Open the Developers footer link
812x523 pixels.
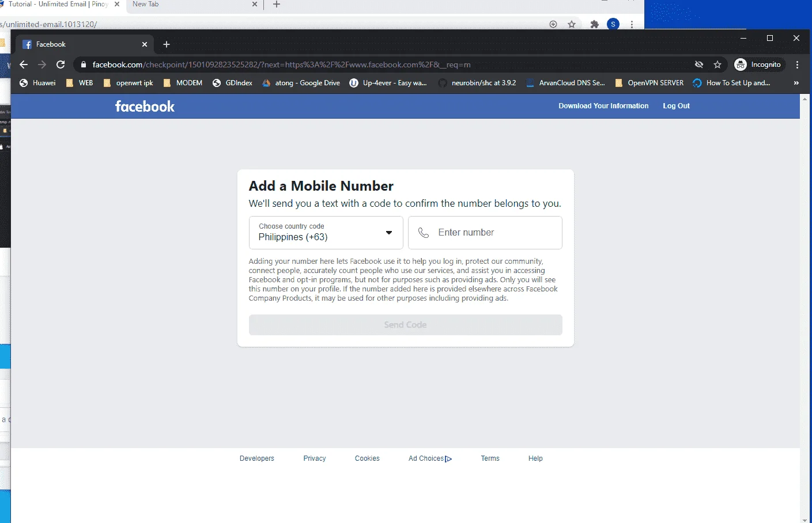257,458
